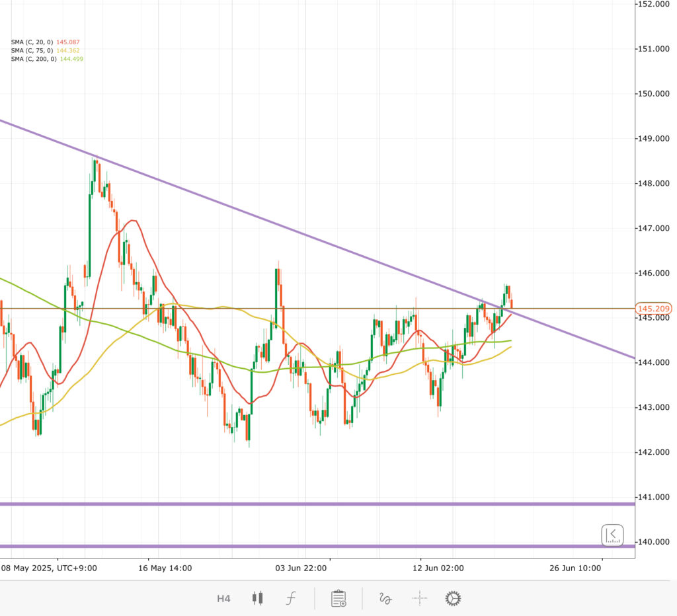The width and height of the screenshot is (677, 616).
Task: Click the 12 Jun 02:00 time label
Action: click(438, 568)
